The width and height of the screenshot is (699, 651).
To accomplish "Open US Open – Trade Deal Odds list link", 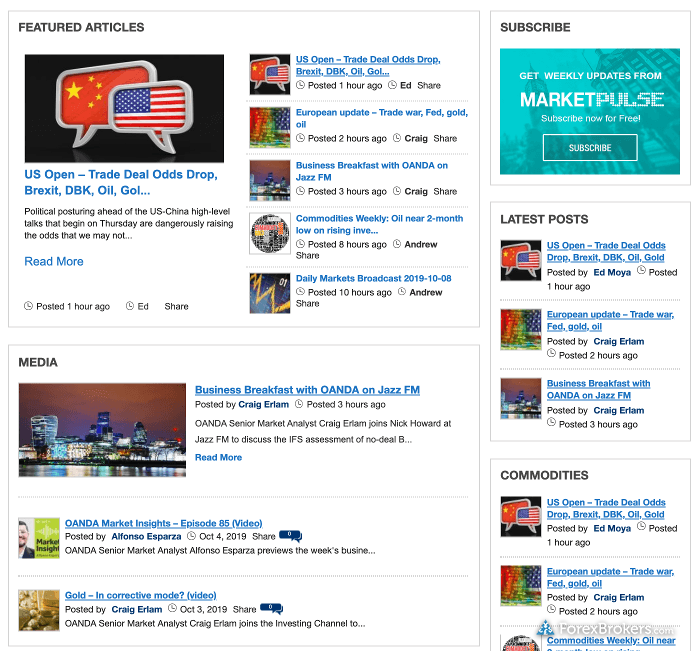I will [x=368, y=65].
